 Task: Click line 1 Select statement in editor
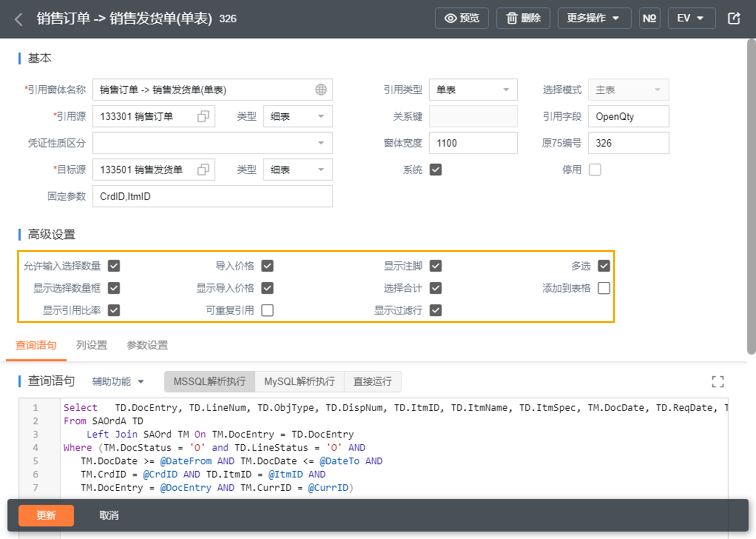(x=396, y=408)
